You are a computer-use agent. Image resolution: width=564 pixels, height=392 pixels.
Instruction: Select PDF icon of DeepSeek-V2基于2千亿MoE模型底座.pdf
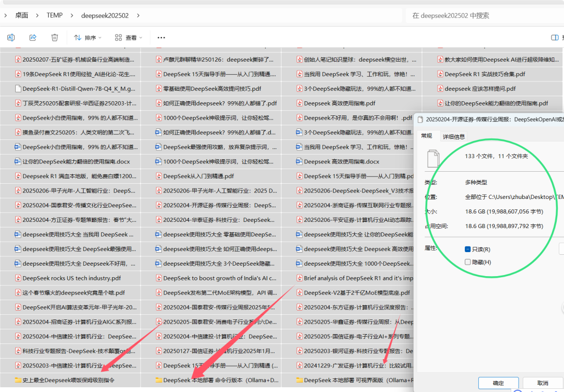coord(299,292)
